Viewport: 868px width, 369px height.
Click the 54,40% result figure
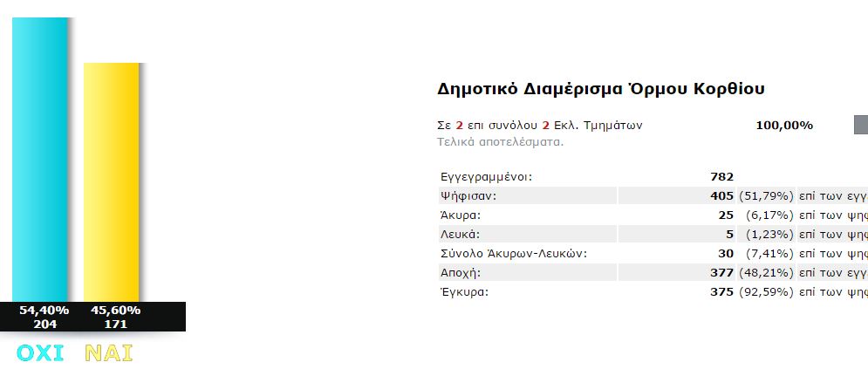pos(44,311)
